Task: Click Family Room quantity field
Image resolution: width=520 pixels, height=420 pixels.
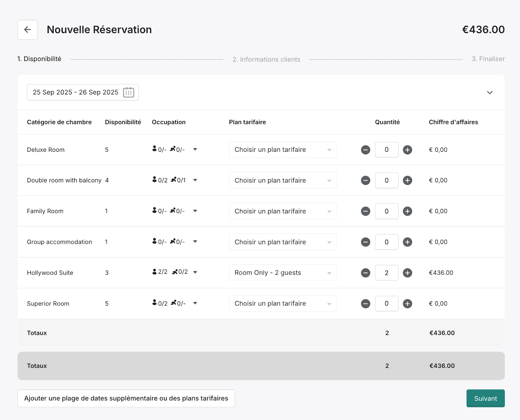Action: [387, 211]
